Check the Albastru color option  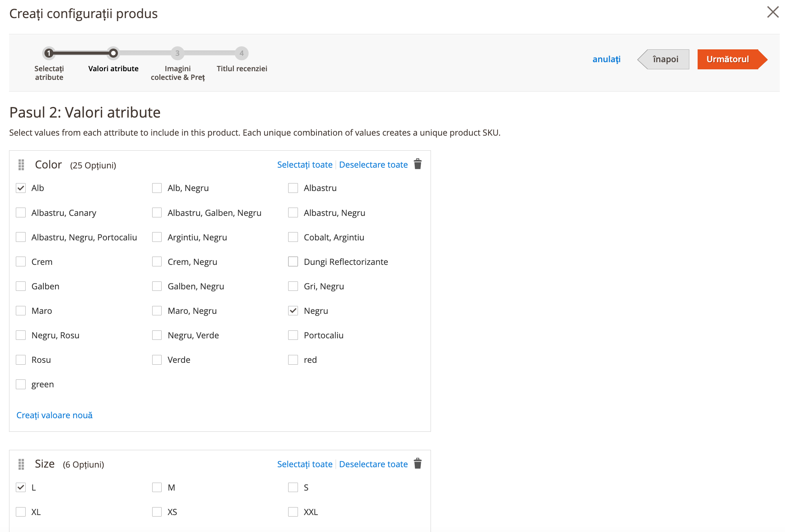(293, 188)
